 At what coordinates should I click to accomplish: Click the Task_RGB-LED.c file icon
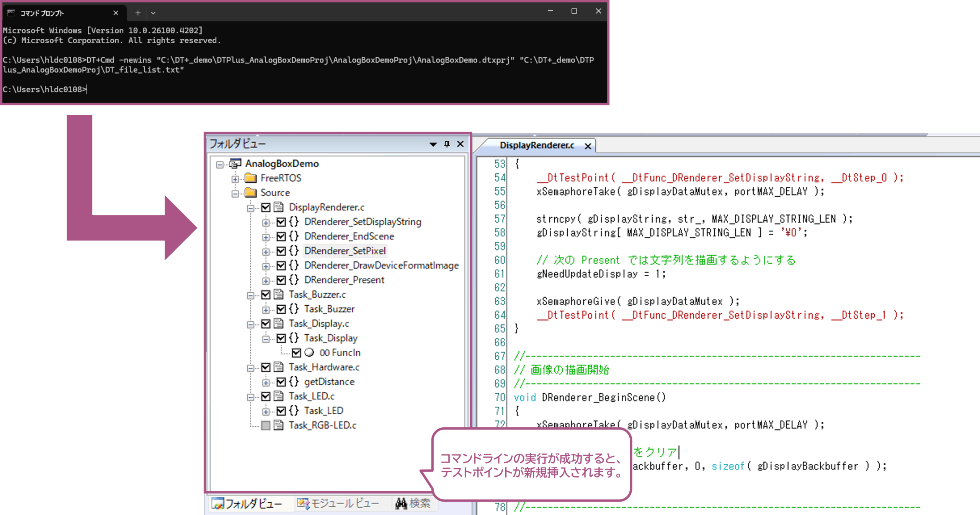279,425
